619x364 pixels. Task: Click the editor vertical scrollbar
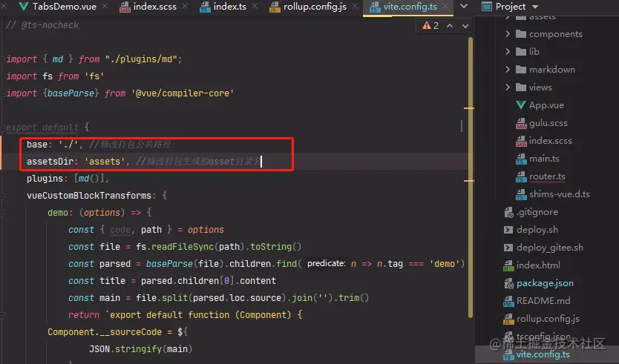(x=470, y=177)
